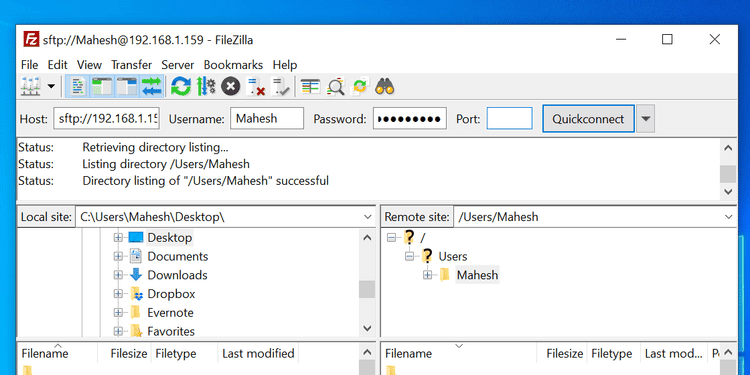Focus the Port input field

pyautogui.click(x=509, y=118)
